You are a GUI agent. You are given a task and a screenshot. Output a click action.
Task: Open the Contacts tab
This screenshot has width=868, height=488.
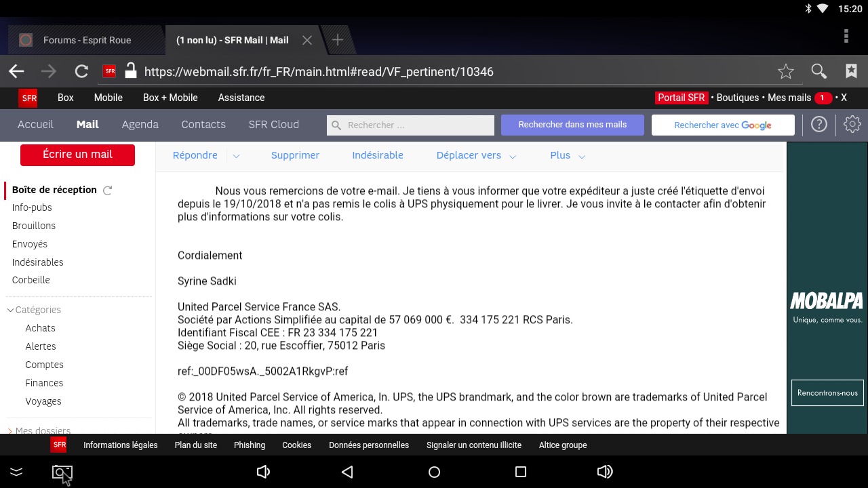click(203, 124)
